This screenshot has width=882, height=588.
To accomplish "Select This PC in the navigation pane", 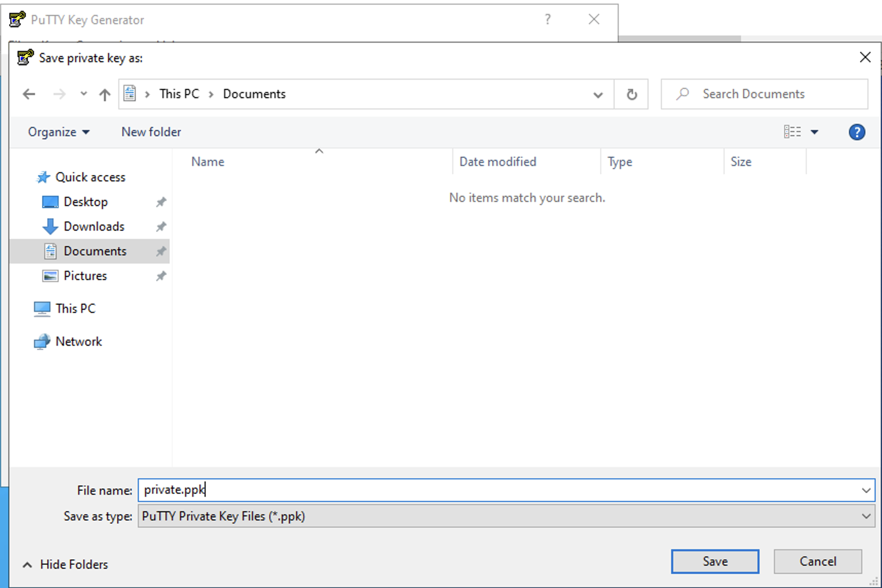I will [x=75, y=308].
